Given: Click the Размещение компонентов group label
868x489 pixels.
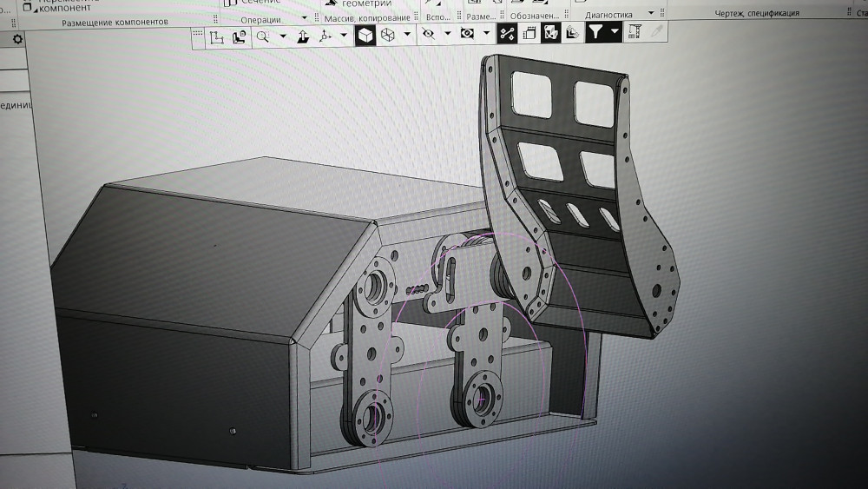Looking at the screenshot, I should pyautogui.click(x=115, y=22).
